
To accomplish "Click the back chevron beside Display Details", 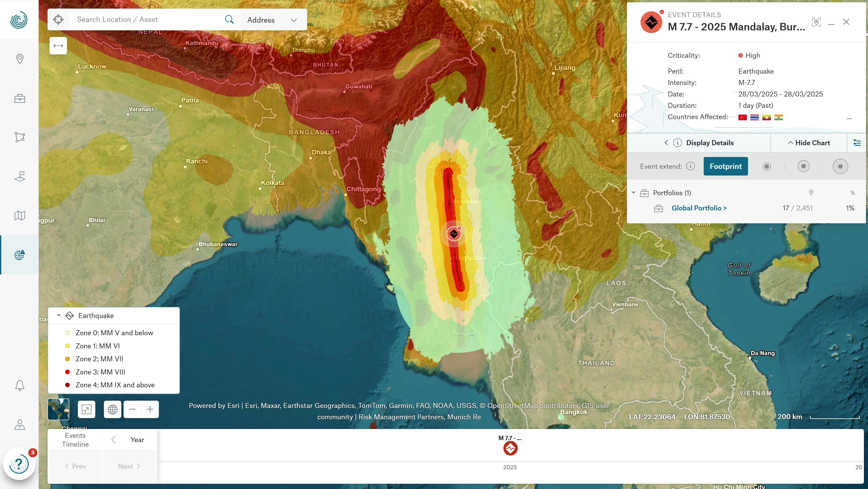I will click(666, 143).
